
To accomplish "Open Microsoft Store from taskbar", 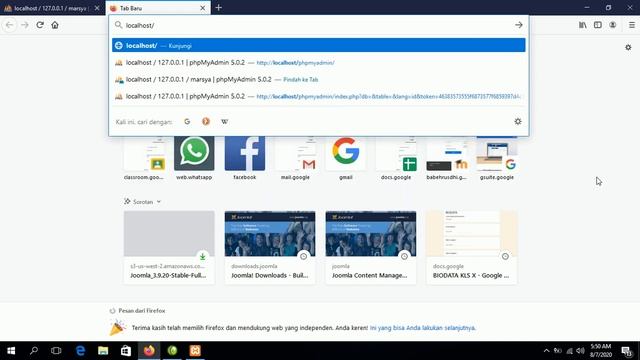I will click(126, 351).
